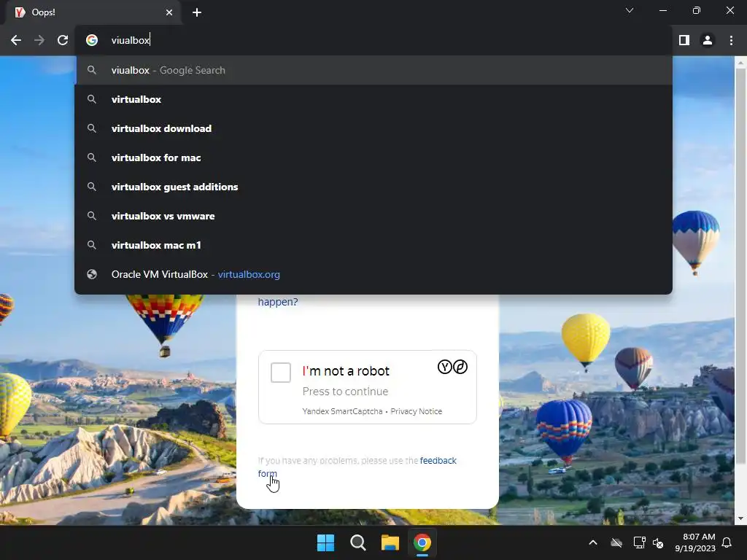The height and width of the screenshot is (560, 747).
Task: Click Chrome icon in taskbar
Action: pyautogui.click(x=422, y=542)
